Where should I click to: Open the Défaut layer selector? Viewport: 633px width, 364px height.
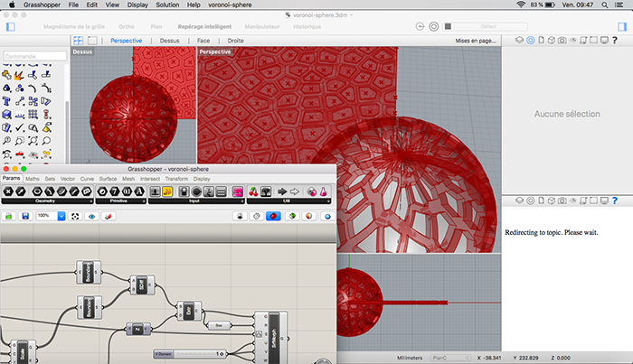(486, 26)
